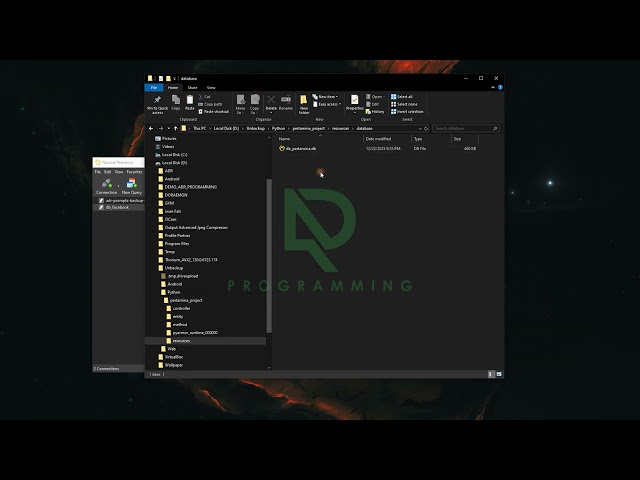This screenshot has height=480, width=640.
Task: Open Favorites menu in Navicat window
Action: (x=134, y=172)
